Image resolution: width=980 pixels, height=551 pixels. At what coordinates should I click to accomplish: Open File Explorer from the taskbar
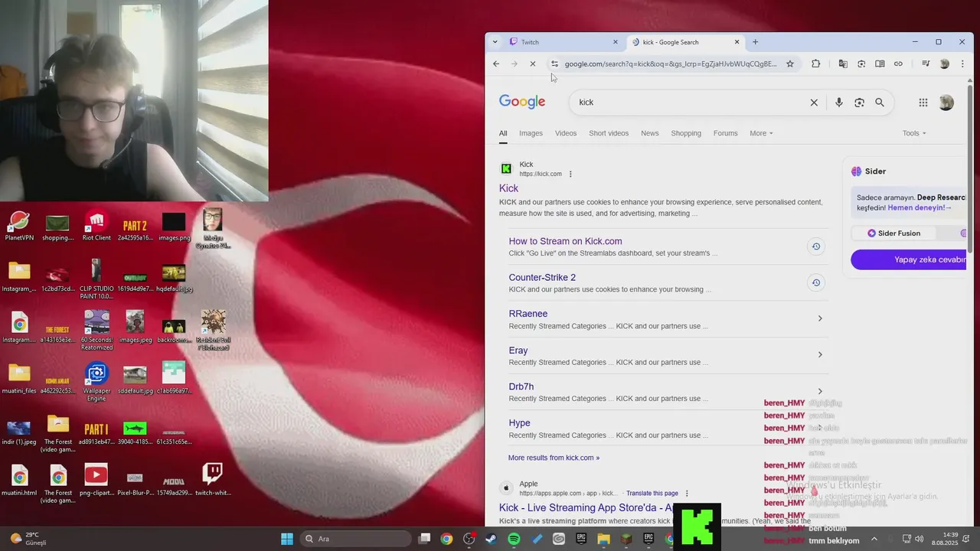click(x=603, y=539)
